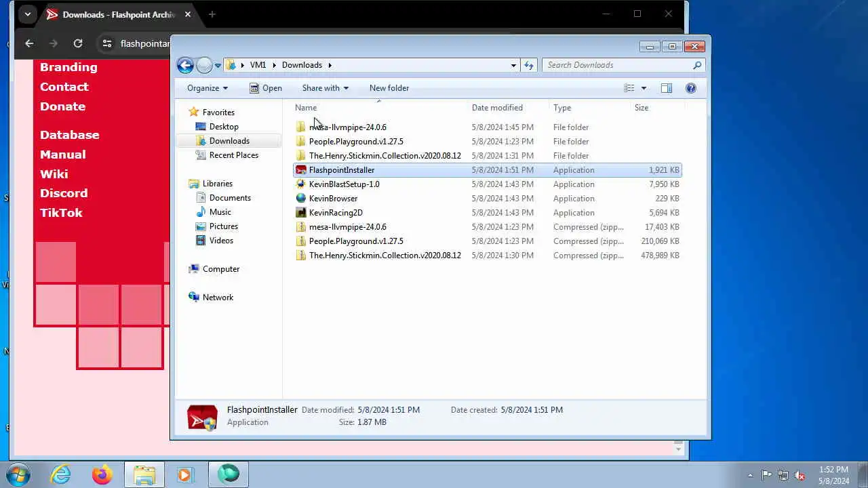This screenshot has height=488, width=868.
Task: Open the Branding link on Flashpoint page
Action: [x=68, y=67]
